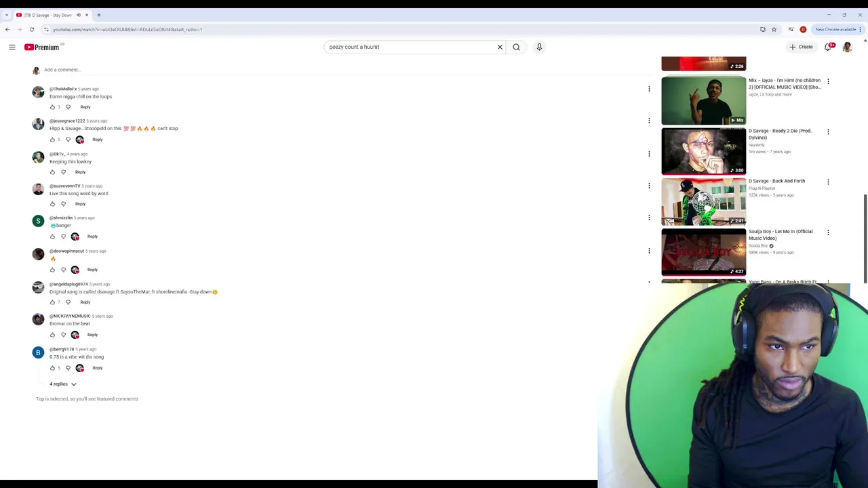Click the magnifier search button
The image size is (868, 488).
(516, 47)
